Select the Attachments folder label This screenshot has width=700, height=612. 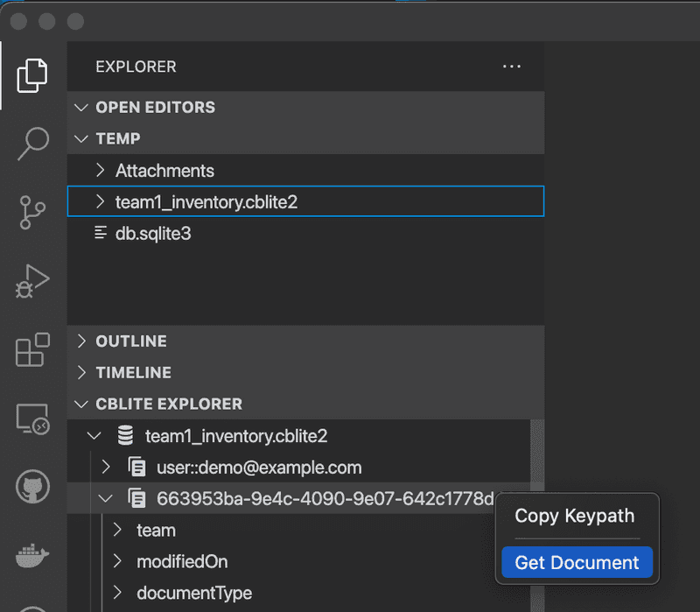pyautogui.click(x=164, y=171)
